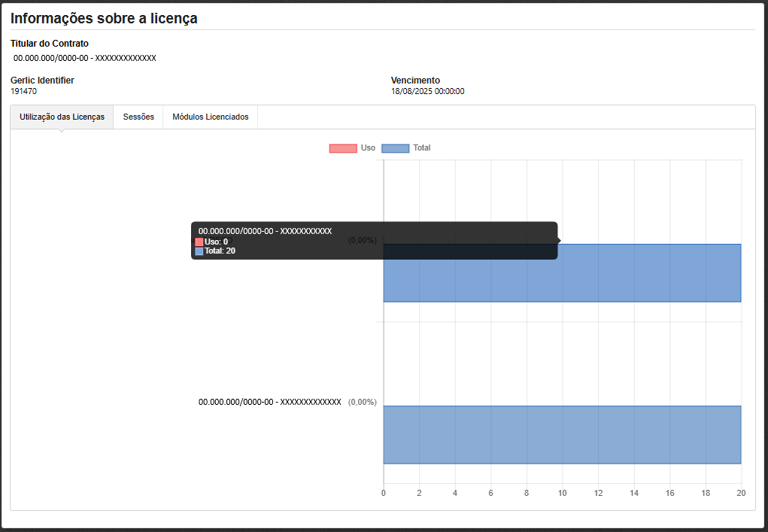
Task: Toggle the blue Total legend swatch
Action: tap(396, 148)
